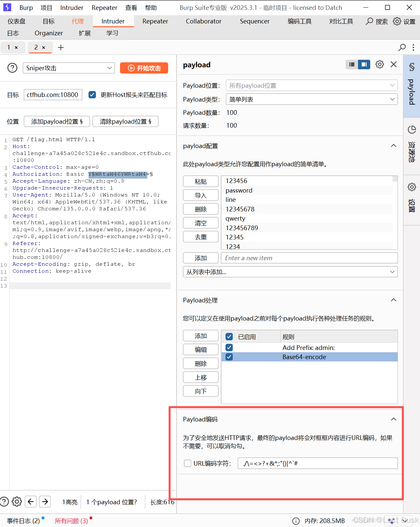Open the all issues (3) status entry
The image size is (420, 527).
click(x=71, y=521)
